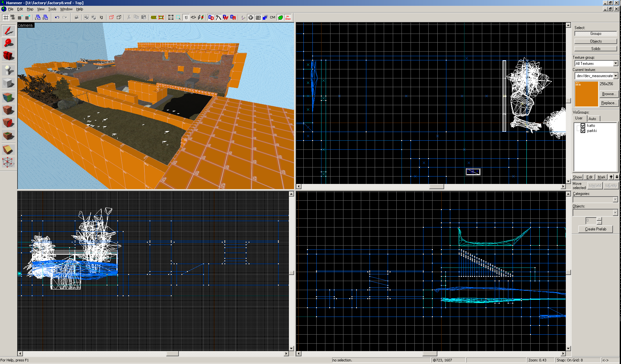
Task: Select the Block creation tool
Action: point(8,83)
